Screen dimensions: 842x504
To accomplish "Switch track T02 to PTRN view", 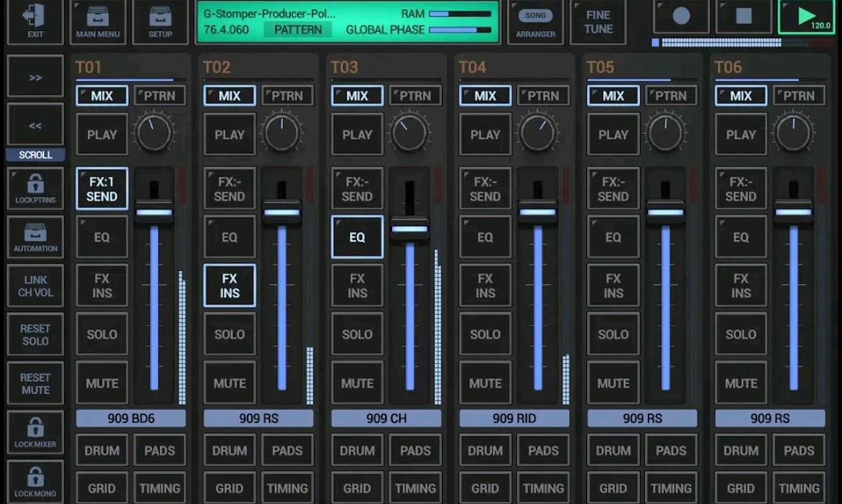I will (x=288, y=95).
